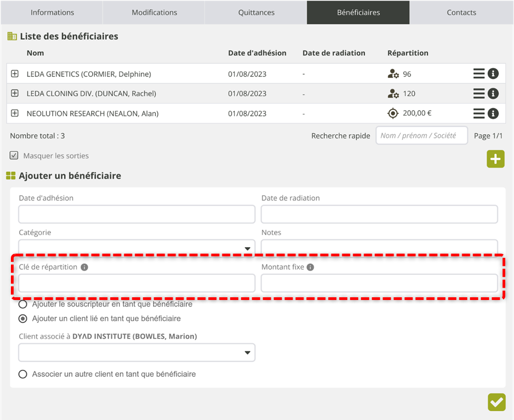
Task: Expand the NEOLUTION RESEARCH row
Action: pyautogui.click(x=15, y=113)
